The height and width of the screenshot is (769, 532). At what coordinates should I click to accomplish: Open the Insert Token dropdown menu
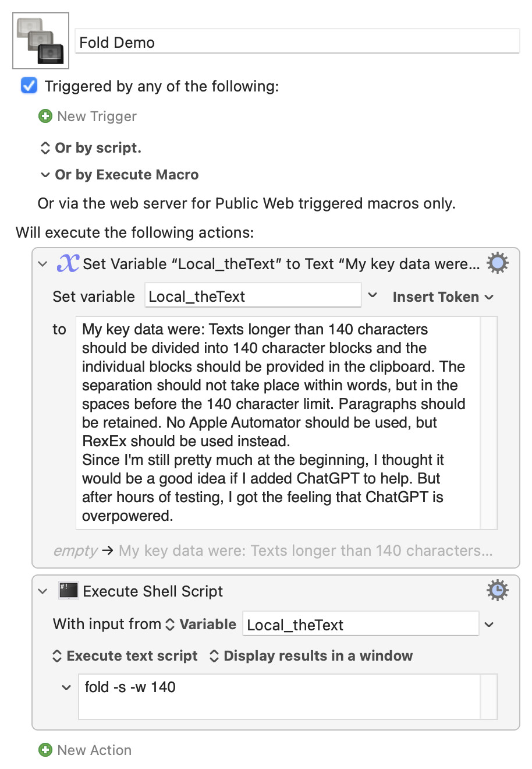[443, 297]
